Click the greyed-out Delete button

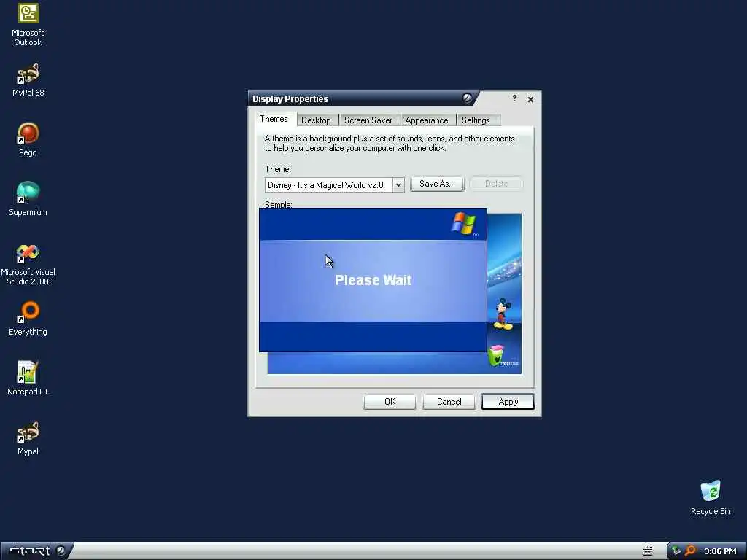tap(496, 184)
